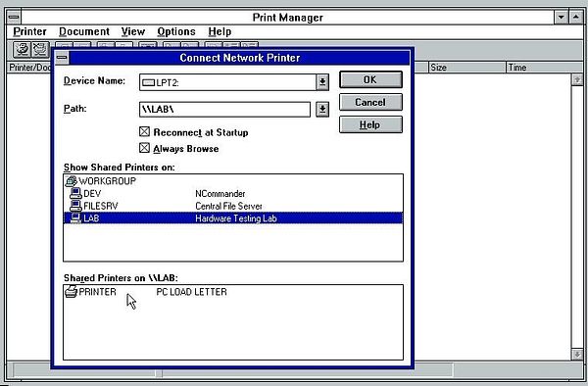
Task: Click the Cancel button
Action: tap(370, 102)
